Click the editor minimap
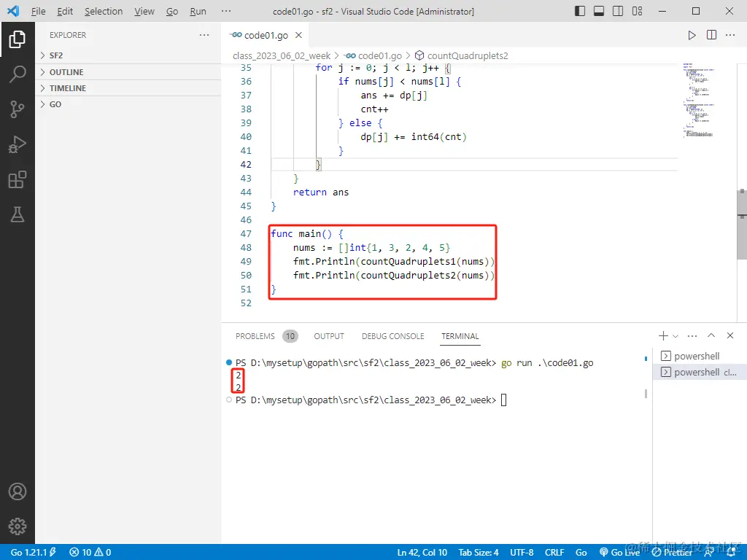This screenshot has width=747, height=560. pos(698,100)
